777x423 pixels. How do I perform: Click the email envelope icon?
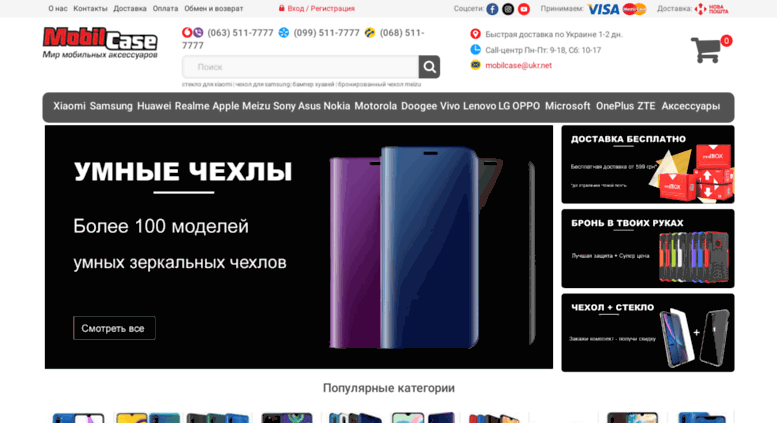pos(475,65)
